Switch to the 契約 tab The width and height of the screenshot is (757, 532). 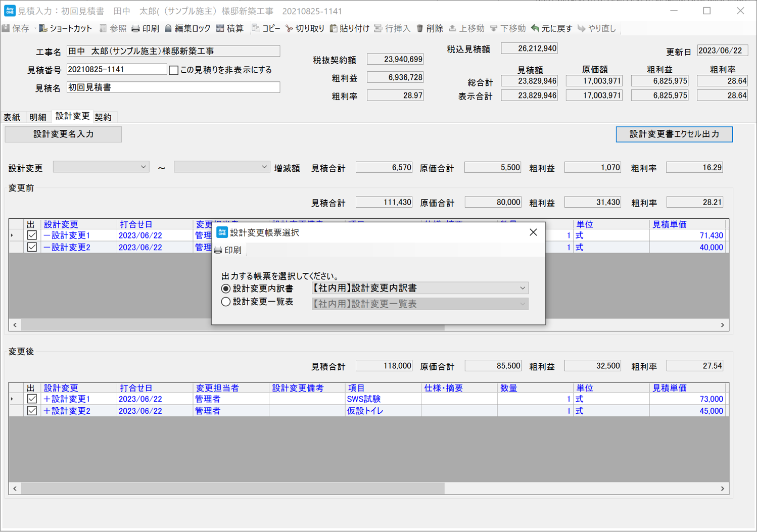(103, 117)
